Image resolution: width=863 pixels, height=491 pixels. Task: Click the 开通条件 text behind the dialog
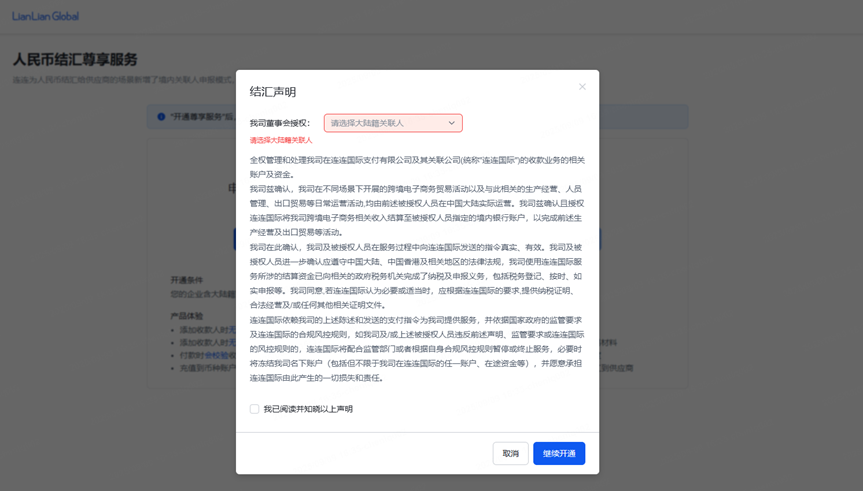(187, 280)
